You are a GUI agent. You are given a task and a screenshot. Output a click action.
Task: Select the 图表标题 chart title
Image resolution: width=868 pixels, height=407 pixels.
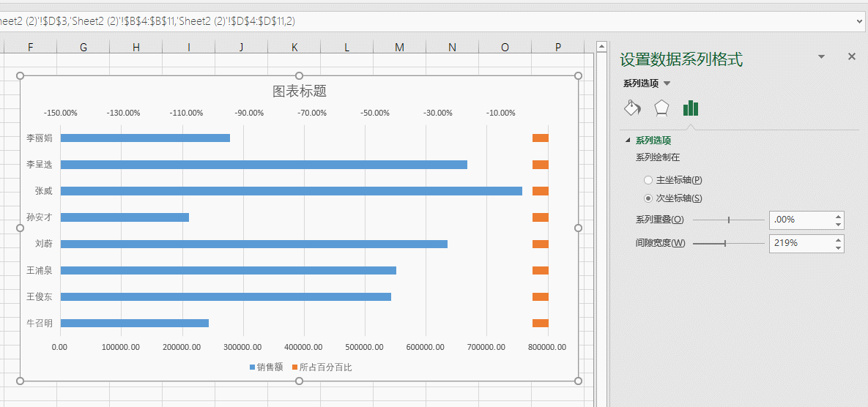click(300, 92)
